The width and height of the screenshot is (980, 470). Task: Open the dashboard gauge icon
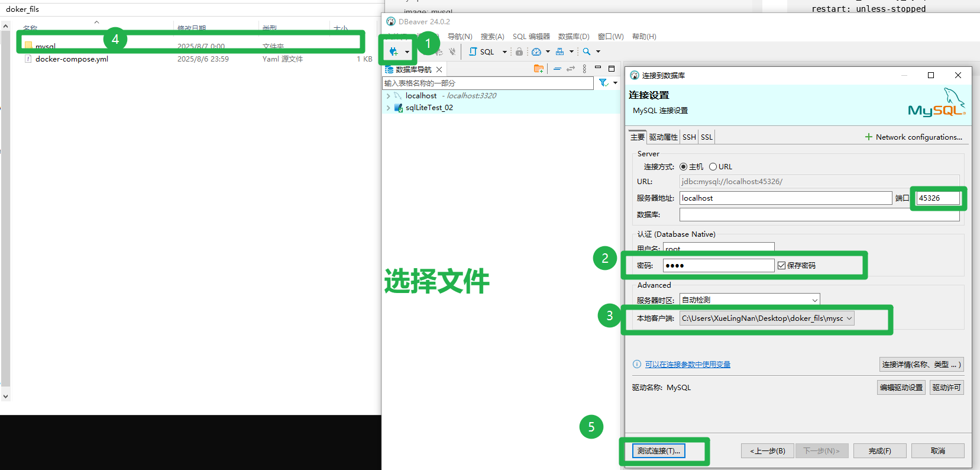(x=536, y=51)
